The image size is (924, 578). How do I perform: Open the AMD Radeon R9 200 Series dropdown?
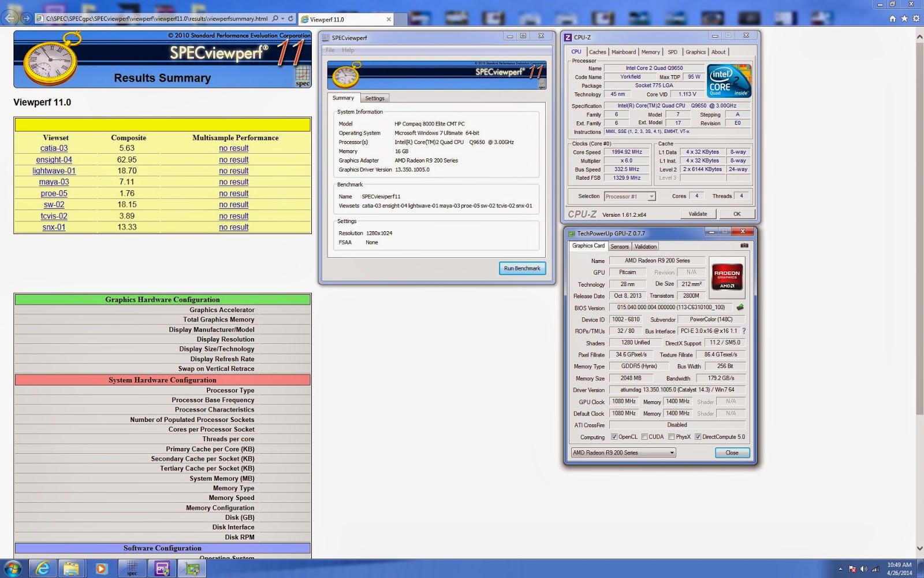click(x=623, y=453)
